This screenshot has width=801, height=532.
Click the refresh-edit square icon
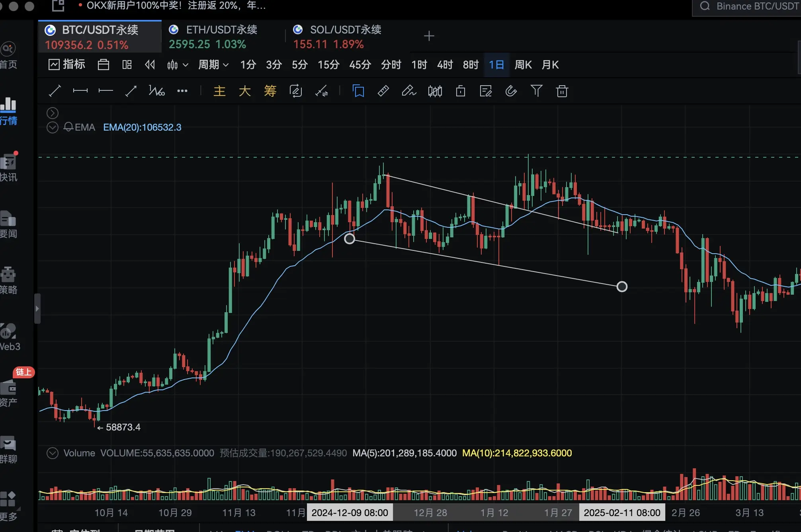296,91
